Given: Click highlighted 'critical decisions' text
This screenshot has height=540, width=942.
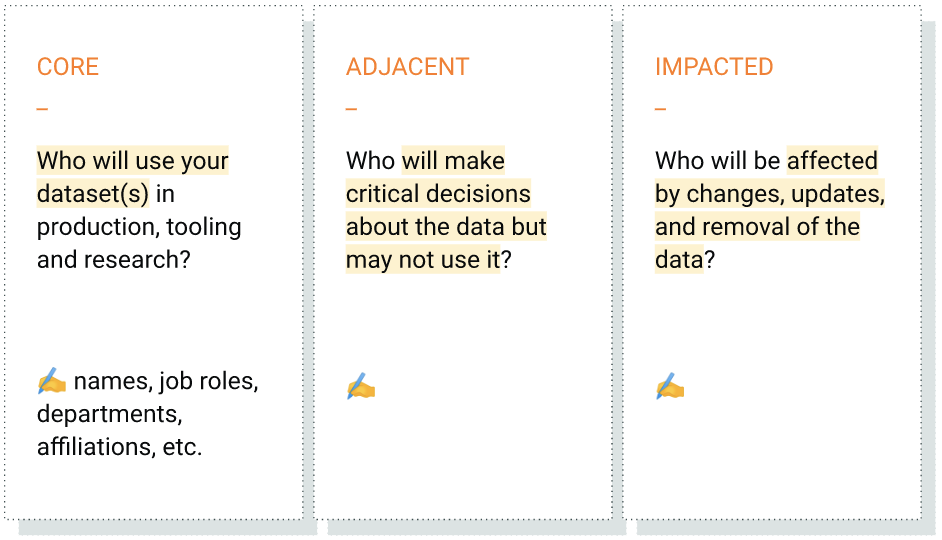Looking at the screenshot, I should pyautogui.click(x=438, y=194).
